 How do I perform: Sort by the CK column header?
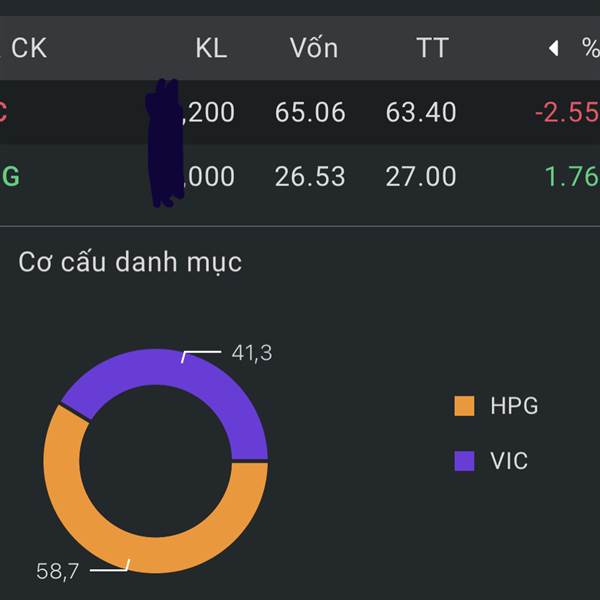pyautogui.click(x=29, y=48)
